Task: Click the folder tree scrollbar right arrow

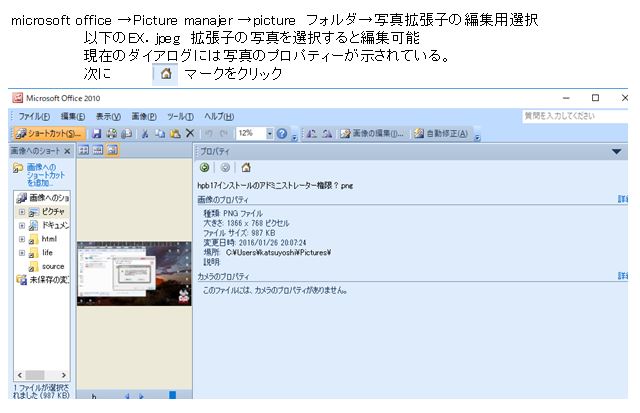Action: [64, 375]
